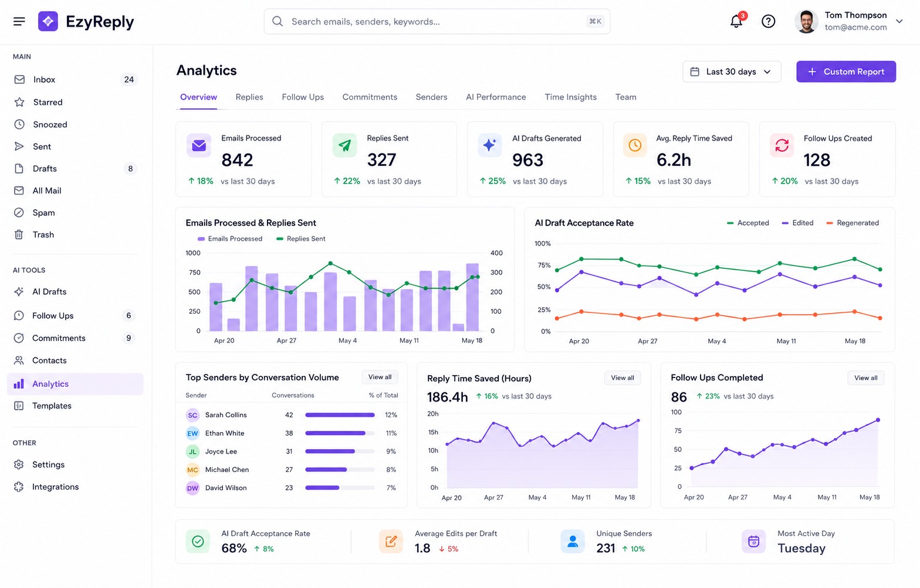Toggle the Edited legend series
Image resolution: width=920 pixels, height=588 pixels.
click(x=797, y=223)
